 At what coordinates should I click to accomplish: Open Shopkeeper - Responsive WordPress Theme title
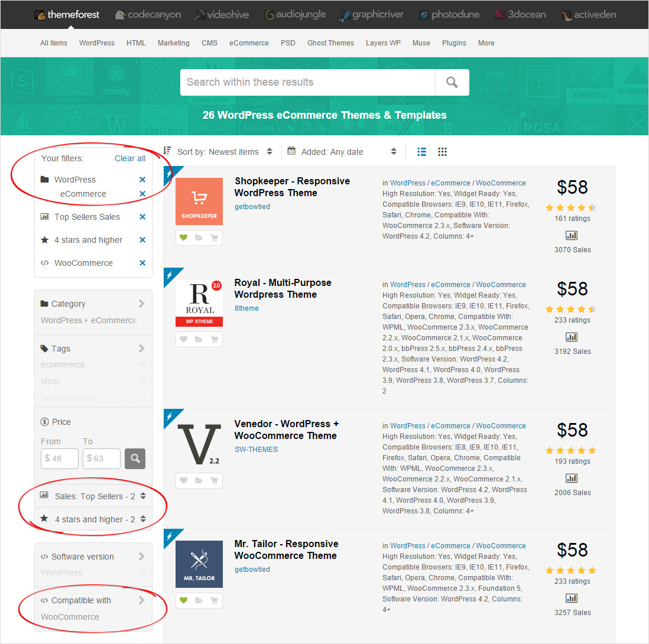pos(292,187)
